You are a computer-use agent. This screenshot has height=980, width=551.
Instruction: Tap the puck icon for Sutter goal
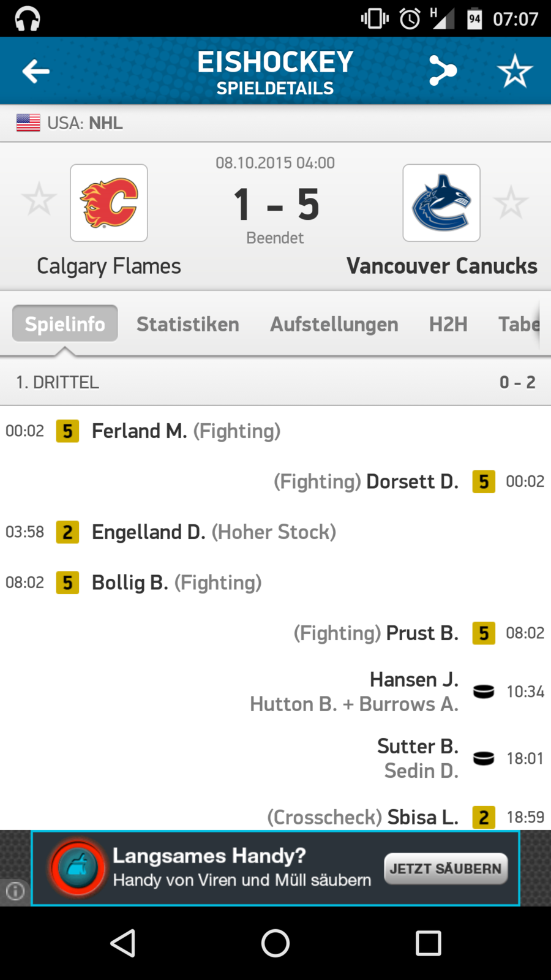point(484,759)
